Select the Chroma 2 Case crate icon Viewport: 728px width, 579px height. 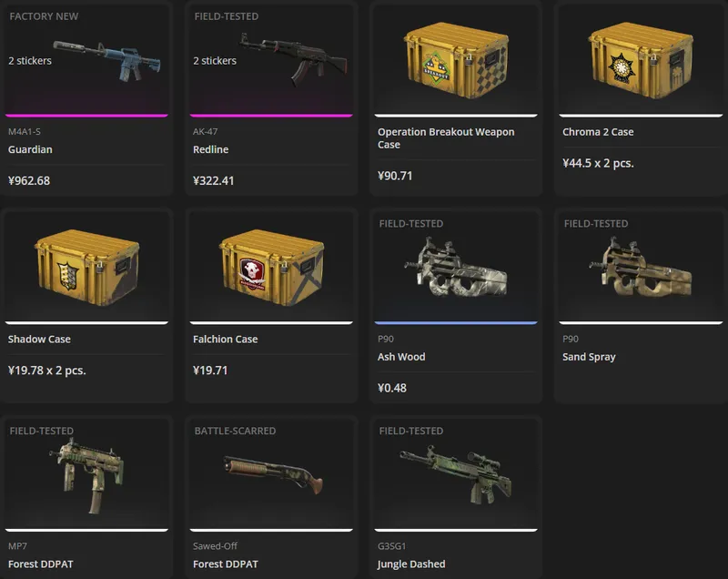click(641, 60)
